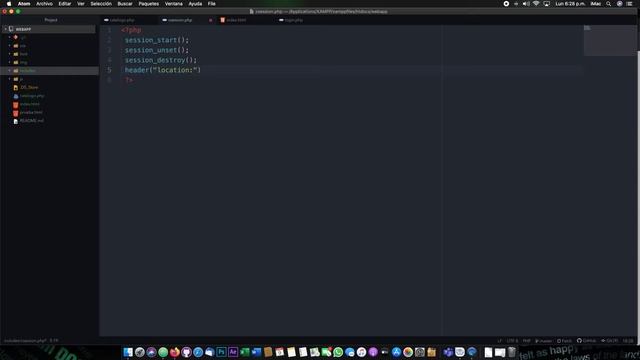Launch After Effects from the Dock

tap(233, 352)
